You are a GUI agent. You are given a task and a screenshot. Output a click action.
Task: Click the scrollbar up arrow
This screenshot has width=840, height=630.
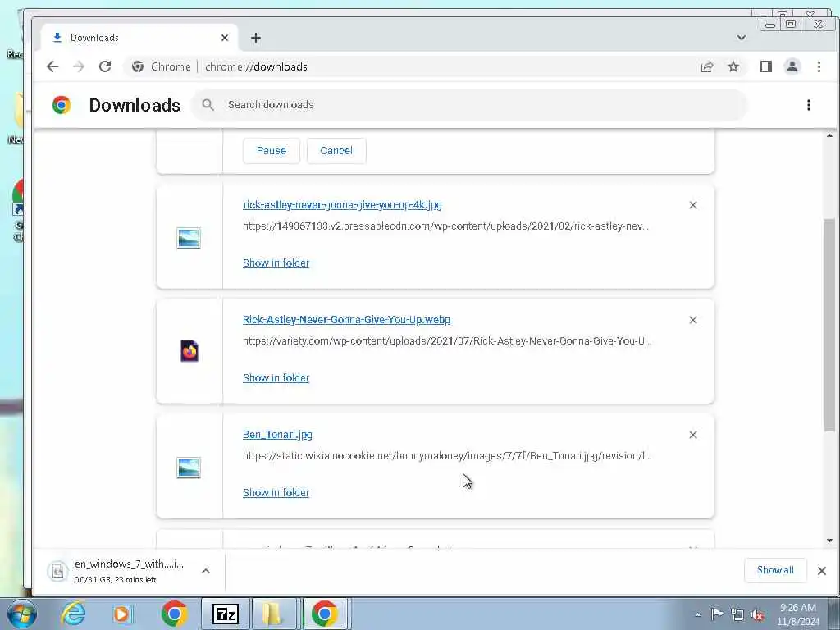coord(829,135)
